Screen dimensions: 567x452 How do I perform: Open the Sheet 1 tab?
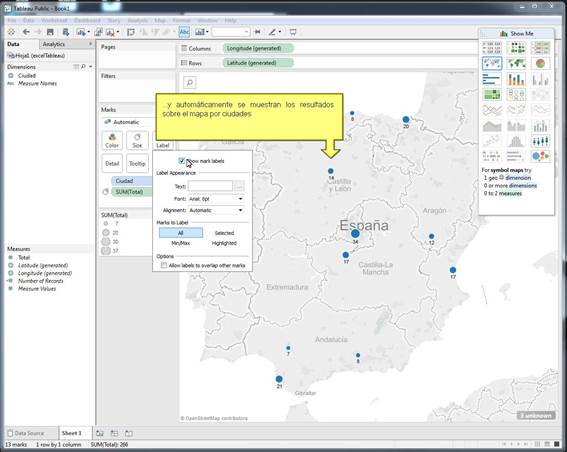click(72, 433)
